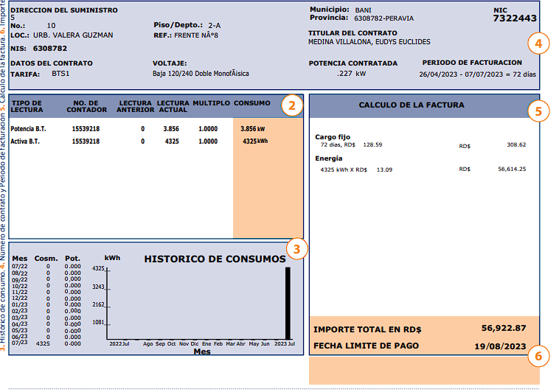Image resolution: width=559 pixels, height=392 pixels.
Task: Click meter number 15539218 in Activa B.T. row
Action: click(x=86, y=141)
